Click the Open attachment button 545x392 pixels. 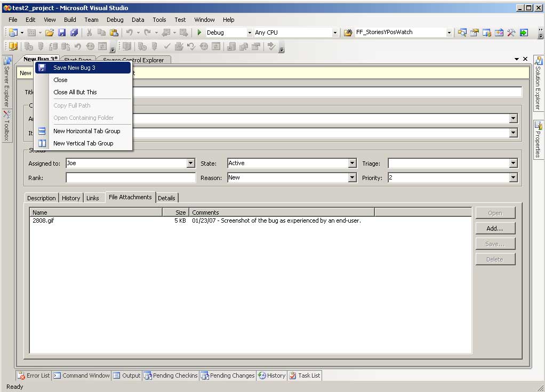pos(495,213)
